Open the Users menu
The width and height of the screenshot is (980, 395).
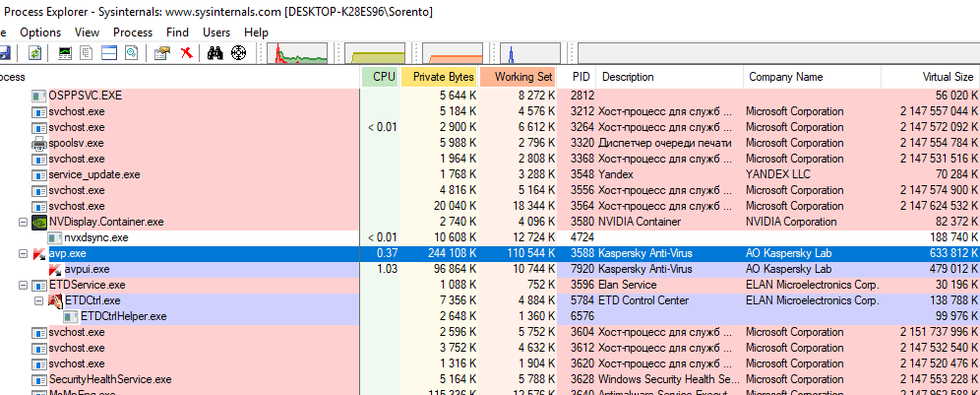(x=216, y=33)
